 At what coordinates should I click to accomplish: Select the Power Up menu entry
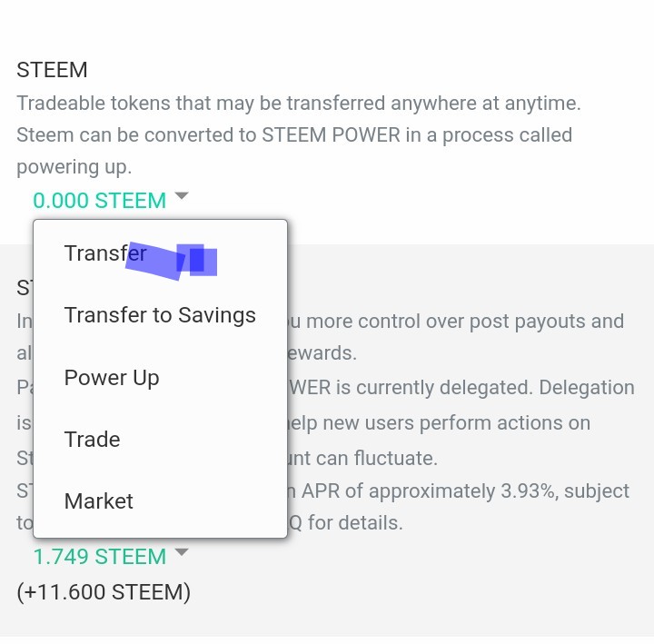tap(112, 377)
